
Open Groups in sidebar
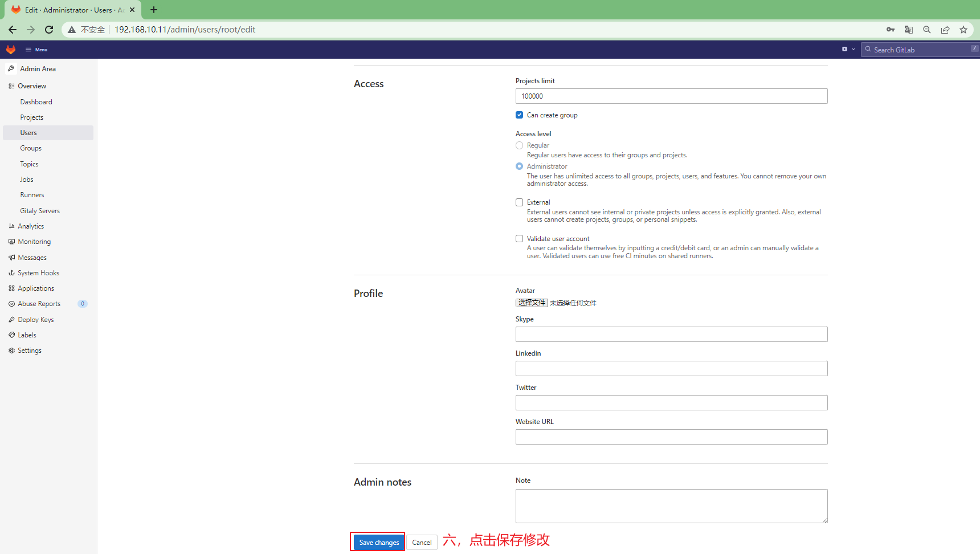pos(31,148)
